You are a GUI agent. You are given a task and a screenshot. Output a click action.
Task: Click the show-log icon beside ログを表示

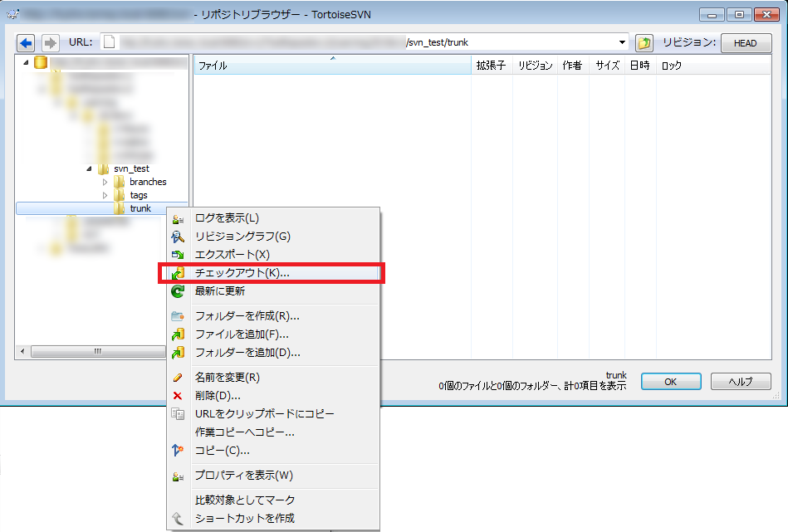point(178,218)
